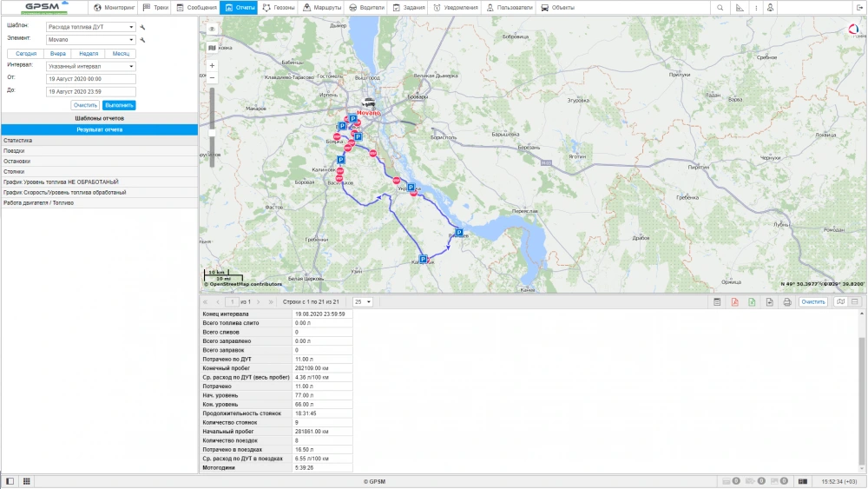Click the export to file icon

point(769,301)
